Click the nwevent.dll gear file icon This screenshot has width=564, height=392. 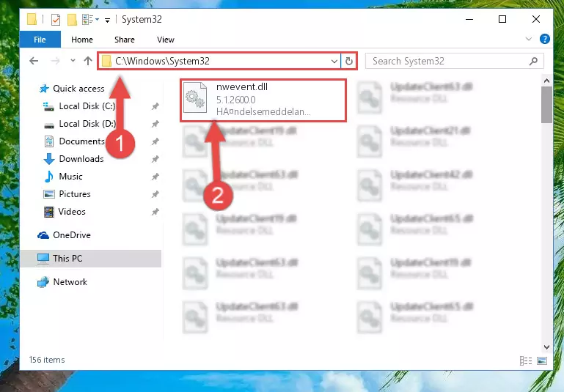pos(195,97)
